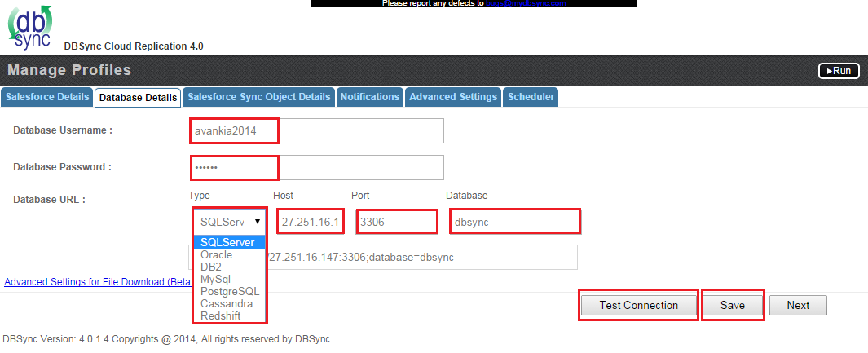Click the DBSync logo icon
This screenshot has height=353, width=868.
29,29
